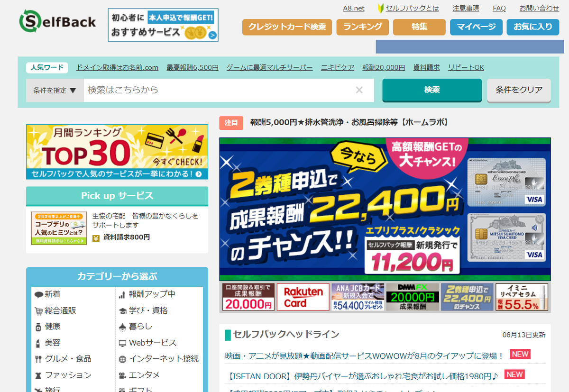Image resolution: width=569 pixels, height=392 pixels.
Task: Select the 2券種申込で22,400円 small thumbnail
Action: pos(467,297)
